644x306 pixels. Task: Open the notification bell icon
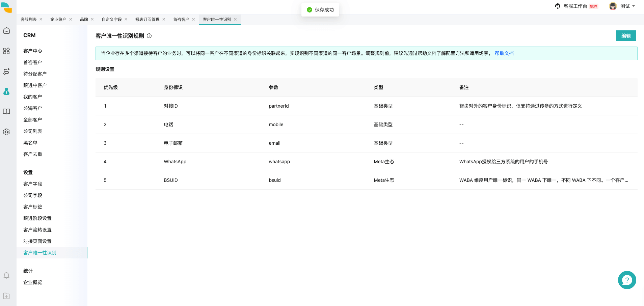coord(6,276)
